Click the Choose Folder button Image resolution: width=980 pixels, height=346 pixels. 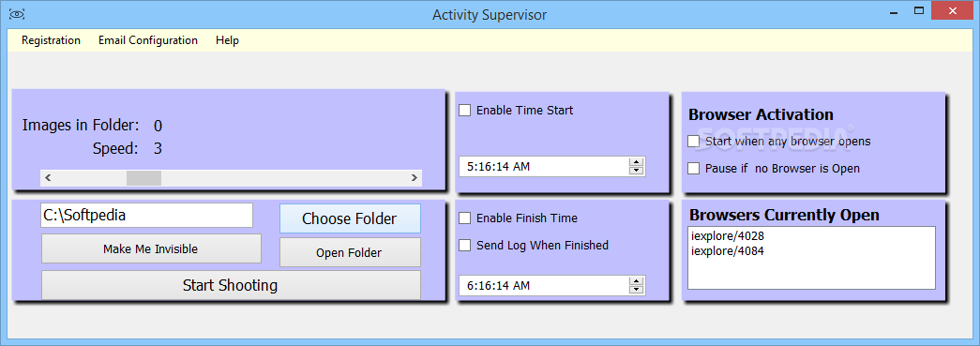point(350,218)
